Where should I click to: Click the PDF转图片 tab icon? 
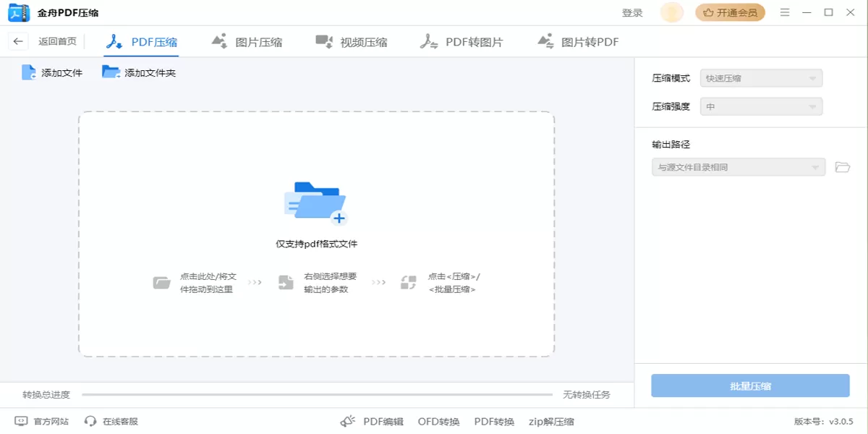click(429, 41)
